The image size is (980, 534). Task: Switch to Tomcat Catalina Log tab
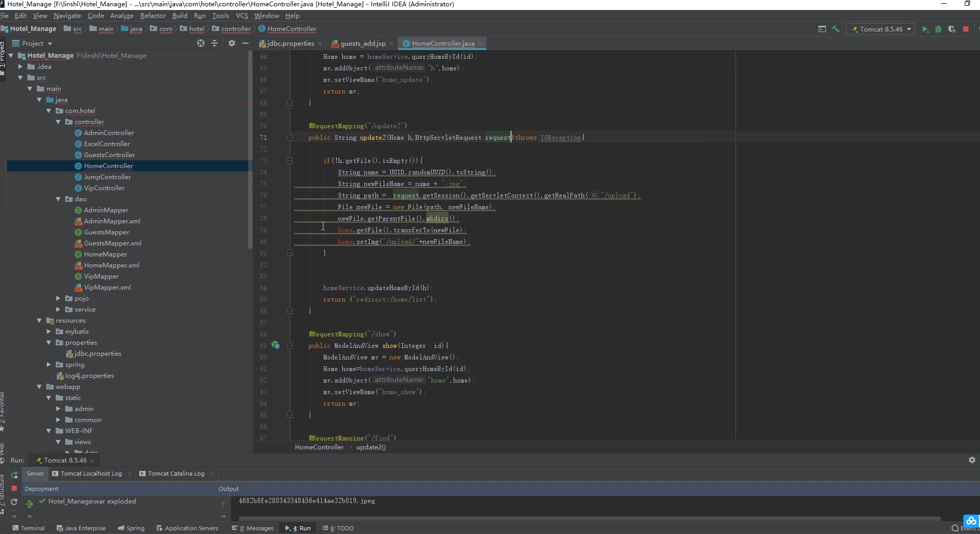pyautogui.click(x=176, y=474)
